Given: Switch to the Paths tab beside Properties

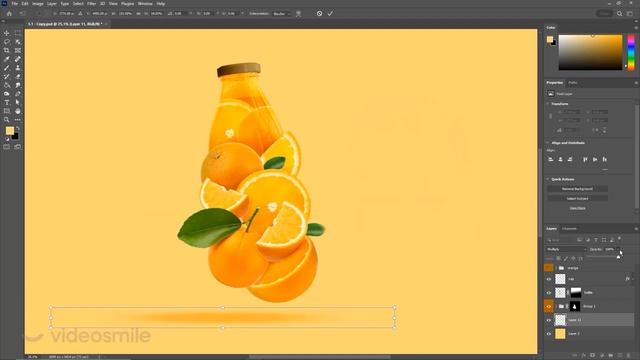Looking at the screenshot, I should (x=573, y=82).
